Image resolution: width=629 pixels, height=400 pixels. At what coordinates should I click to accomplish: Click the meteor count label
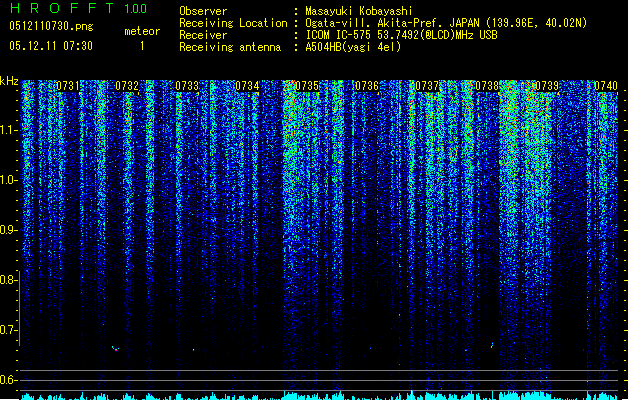coord(142,31)
